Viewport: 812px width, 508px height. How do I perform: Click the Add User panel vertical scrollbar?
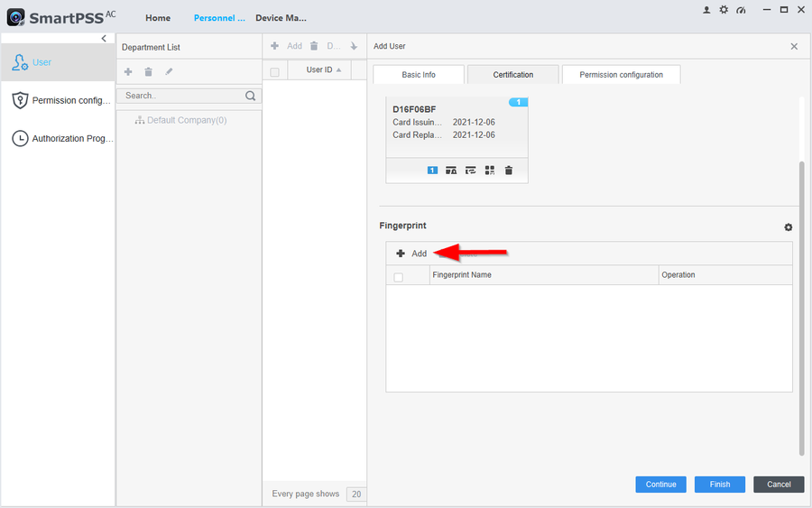tap(800, 307)
